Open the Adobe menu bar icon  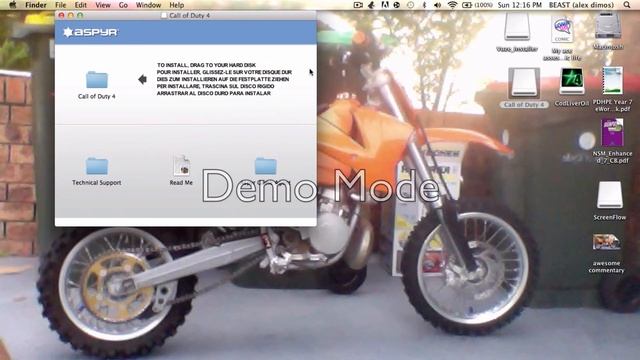click(384, 5)
